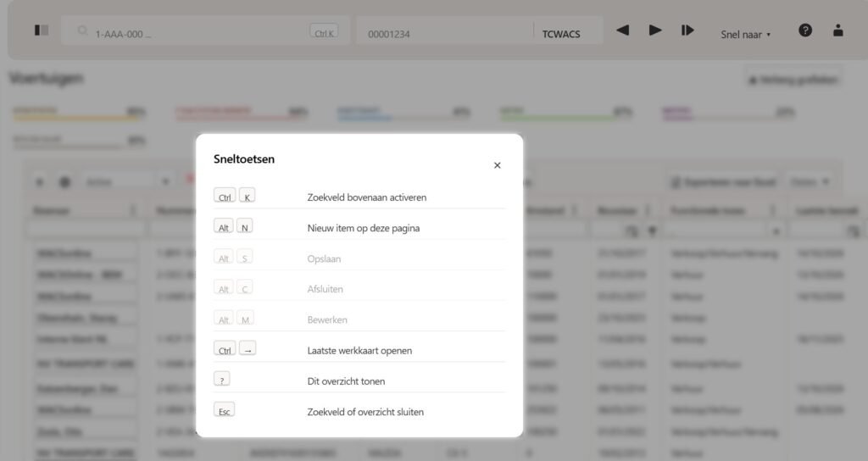
Task: Click Zoekveld bovenaan activeren shortcut row
Action: pyautogui.click(x=359, y=197)
